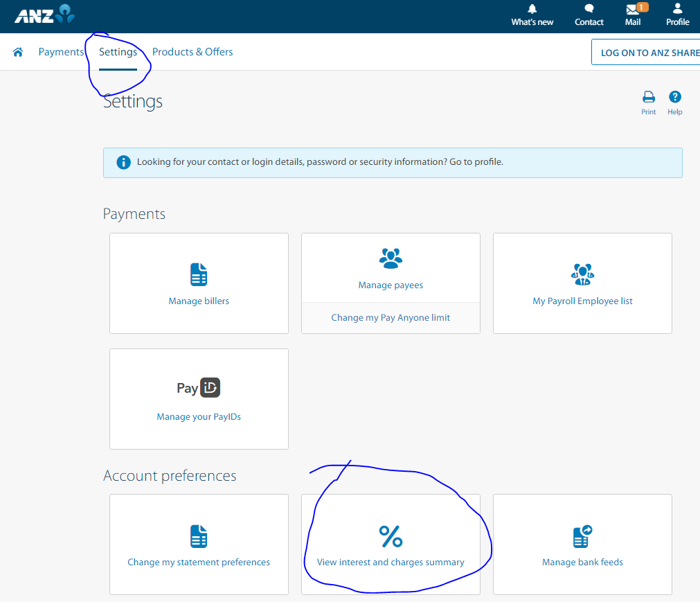This screenshot has height=602, width=700.
Task: Open the Profile person icon
Action: point(677,8)
